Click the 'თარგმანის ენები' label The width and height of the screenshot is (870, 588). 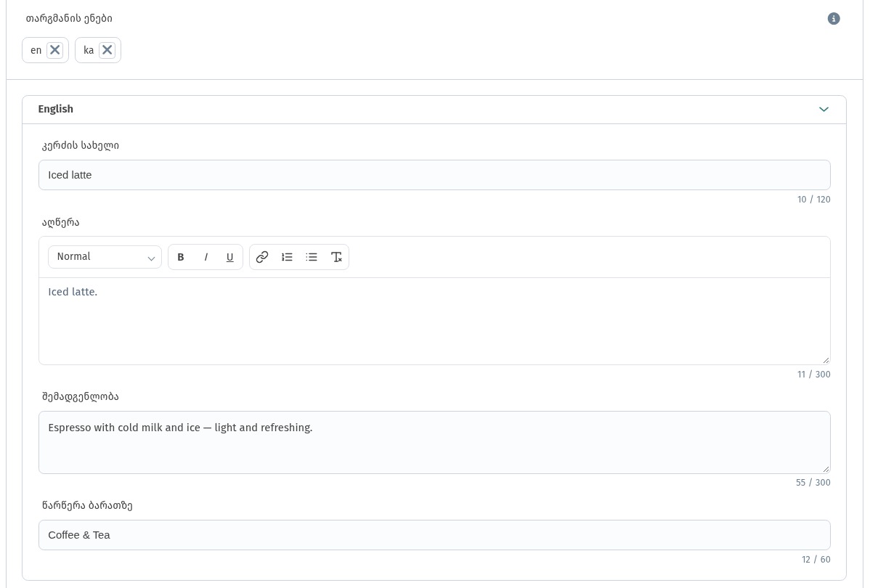tap(69, 18)
